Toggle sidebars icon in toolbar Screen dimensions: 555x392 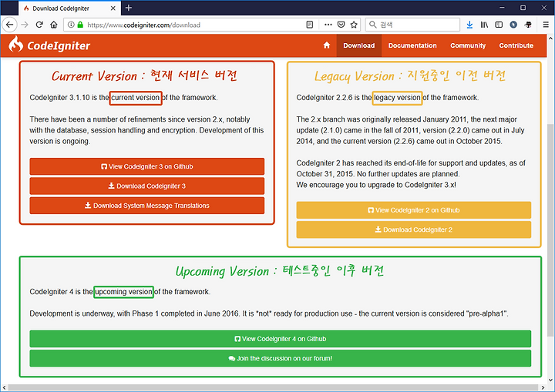[499, 25]
